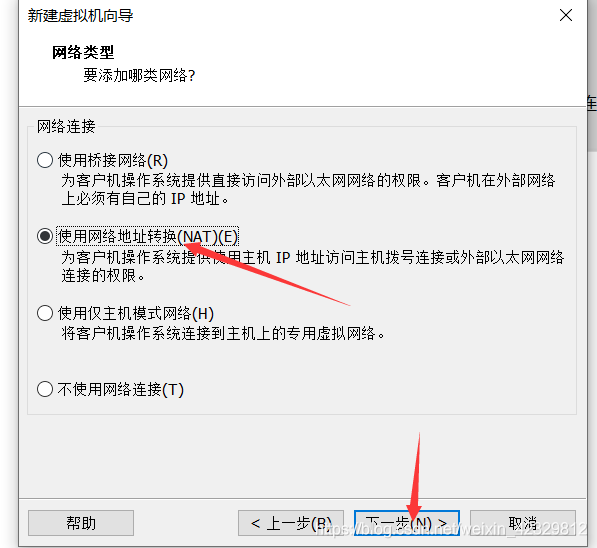The width and height of the screenshot is (597, 548).
Task: Click the blog.csdn.net watermark URL text
Action: pos(451,529)
